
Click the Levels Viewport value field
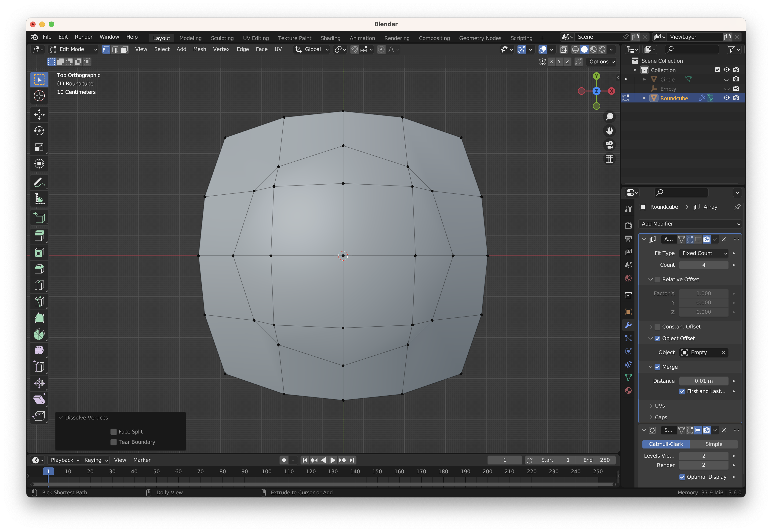coord(704,456)
